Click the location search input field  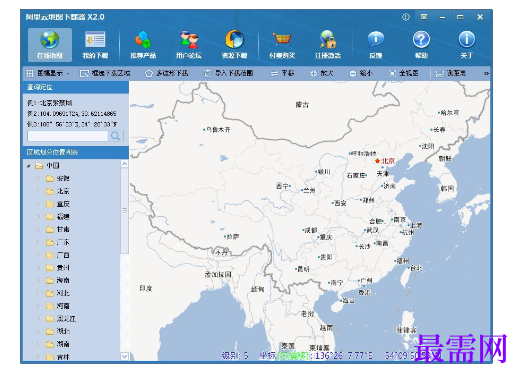click(68, 136)
